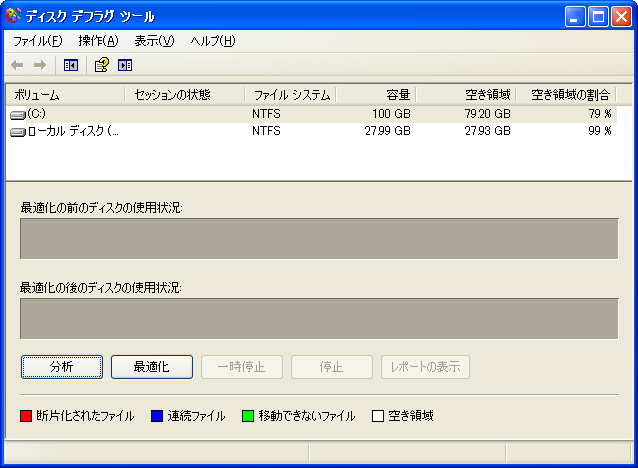This screenshot has height=468, width=638.
Task: Minimize the Disk Defragmenter window
Action: point(575,17)
